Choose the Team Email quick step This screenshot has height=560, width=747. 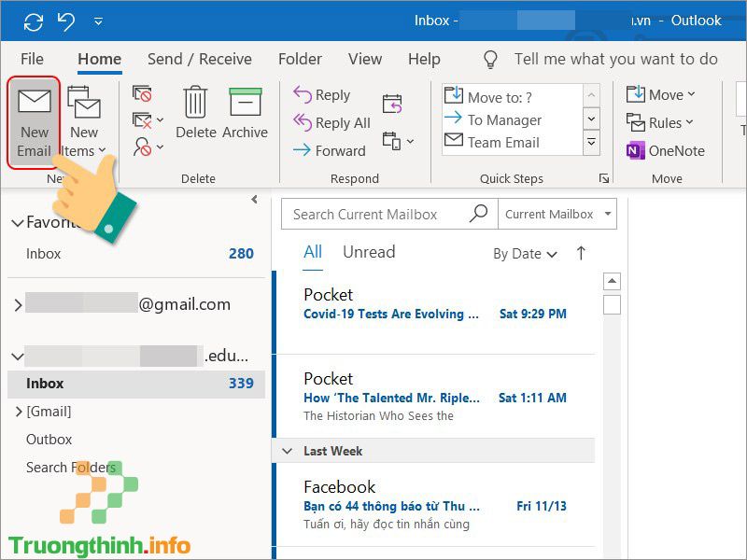512,142
